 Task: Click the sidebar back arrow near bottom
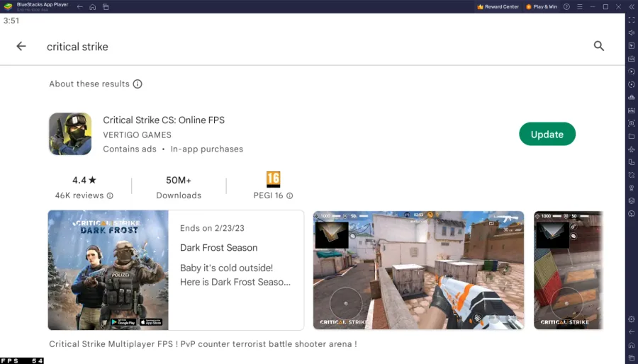click(632, 332)
